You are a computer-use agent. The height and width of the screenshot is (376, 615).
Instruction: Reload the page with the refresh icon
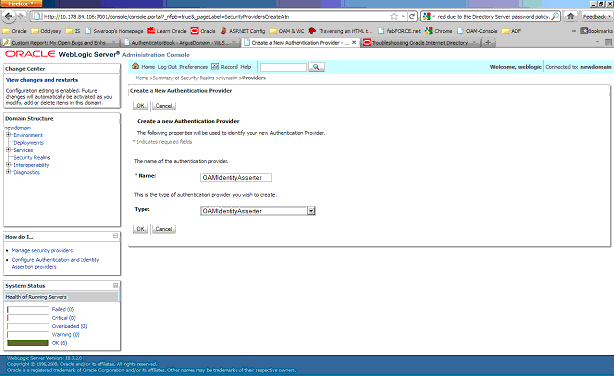click(x=412, y=16)
